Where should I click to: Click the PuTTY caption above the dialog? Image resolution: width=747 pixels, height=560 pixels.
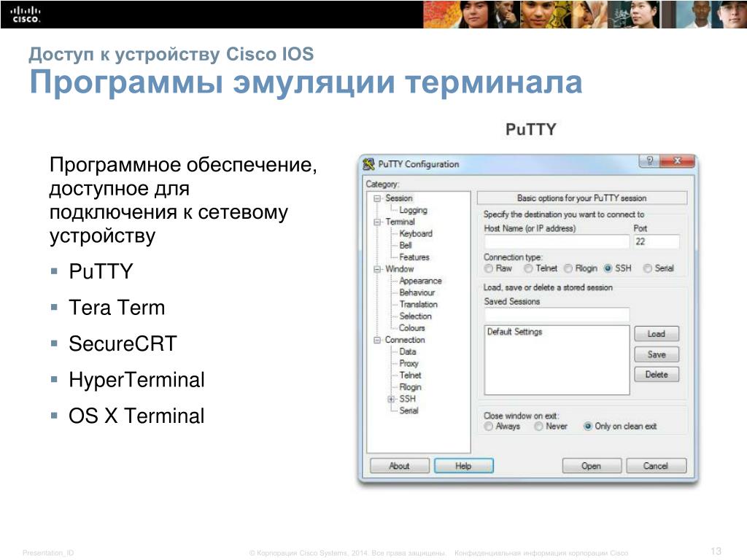tap(531, 130)
